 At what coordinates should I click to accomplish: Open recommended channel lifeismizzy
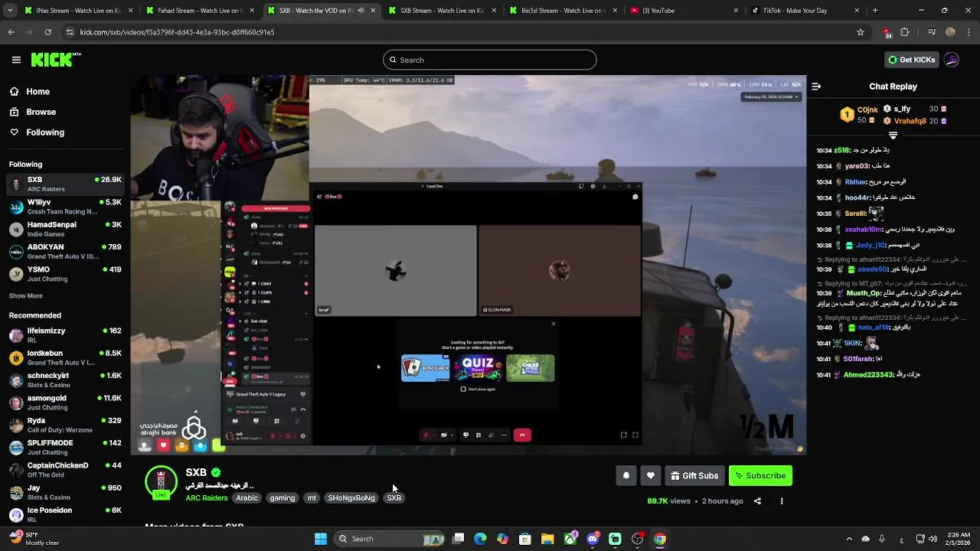coord(65,335)
